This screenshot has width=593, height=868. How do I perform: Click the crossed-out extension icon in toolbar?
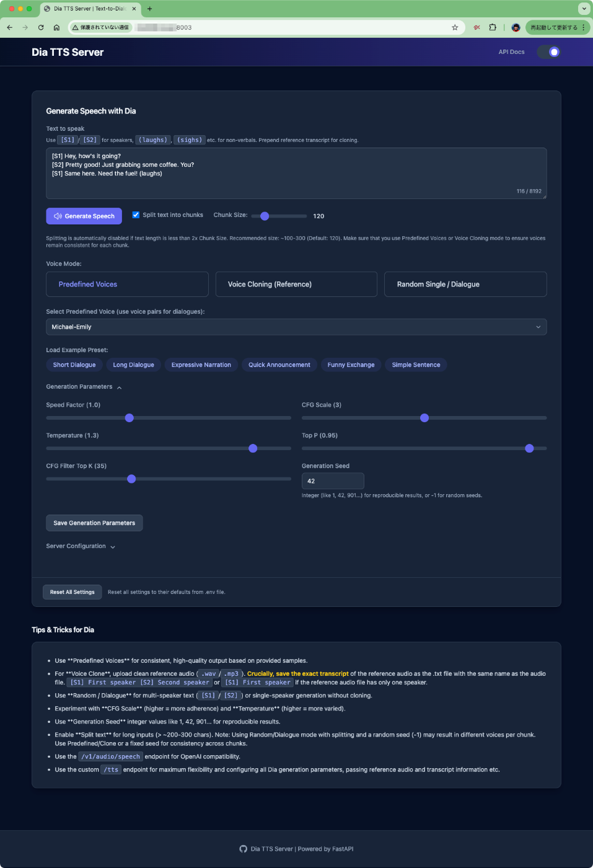[477, 27]
